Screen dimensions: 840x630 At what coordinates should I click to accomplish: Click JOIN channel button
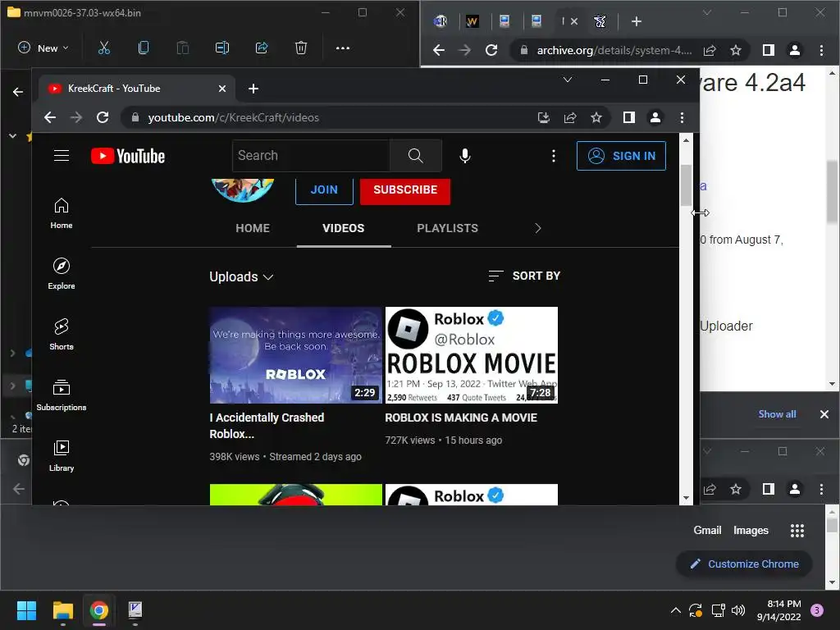(x=324, y=190)
